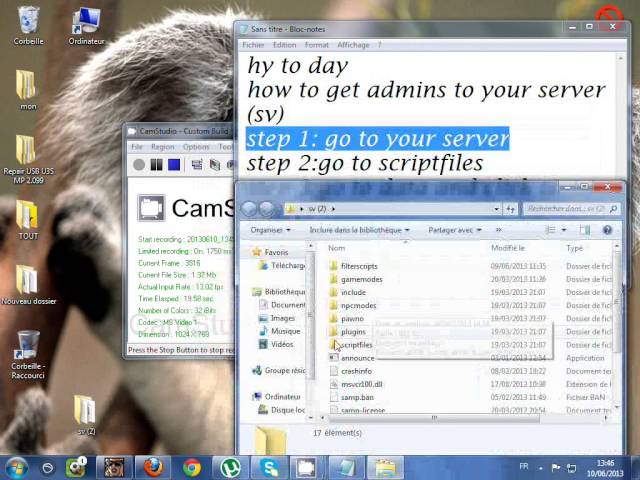Select Bibliothèques in navigation pane
The image size is (640, 480).
pos(278,292)
